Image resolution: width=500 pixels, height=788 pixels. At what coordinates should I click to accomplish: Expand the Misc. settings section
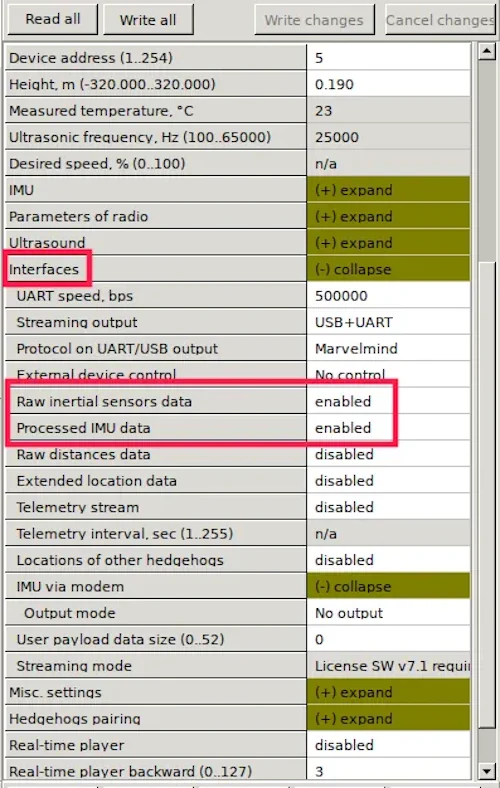388,692
